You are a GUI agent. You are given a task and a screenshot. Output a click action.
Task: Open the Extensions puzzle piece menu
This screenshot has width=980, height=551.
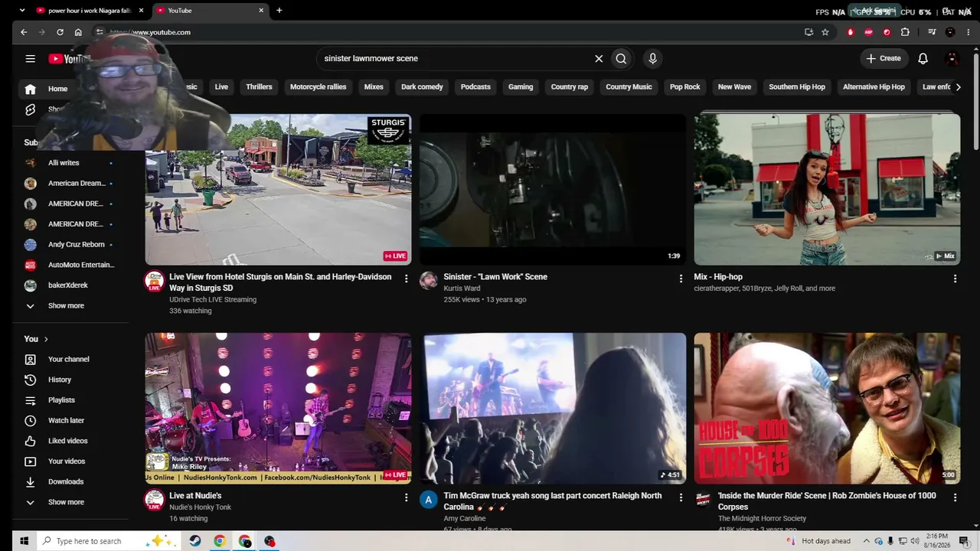click(x=905, y=32)
